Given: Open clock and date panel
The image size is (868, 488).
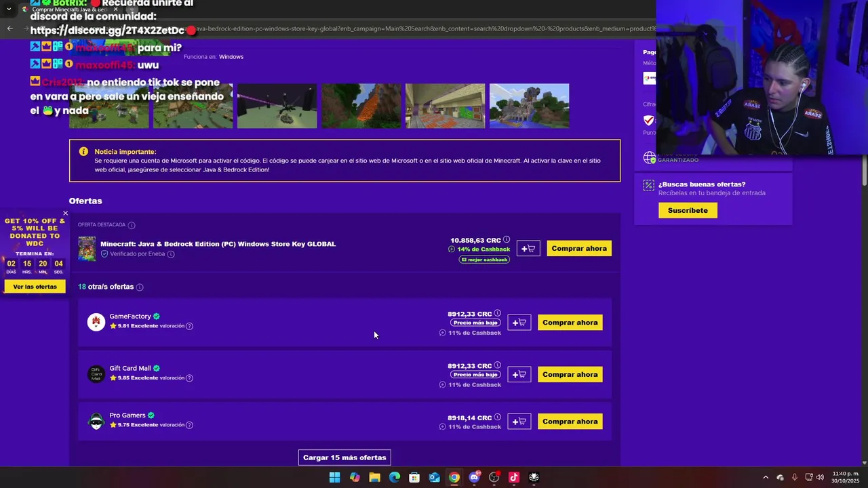Looking at the screenshot, I should tap(846, 477).
